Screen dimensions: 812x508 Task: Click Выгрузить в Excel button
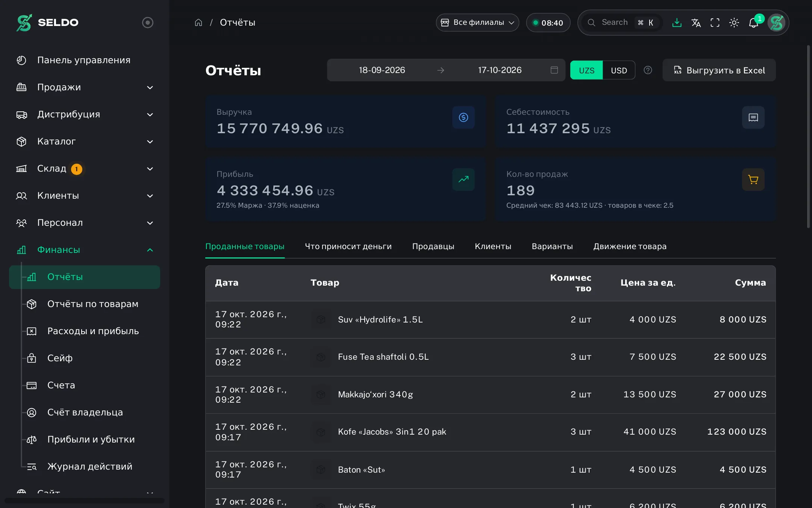pos(719,70)
